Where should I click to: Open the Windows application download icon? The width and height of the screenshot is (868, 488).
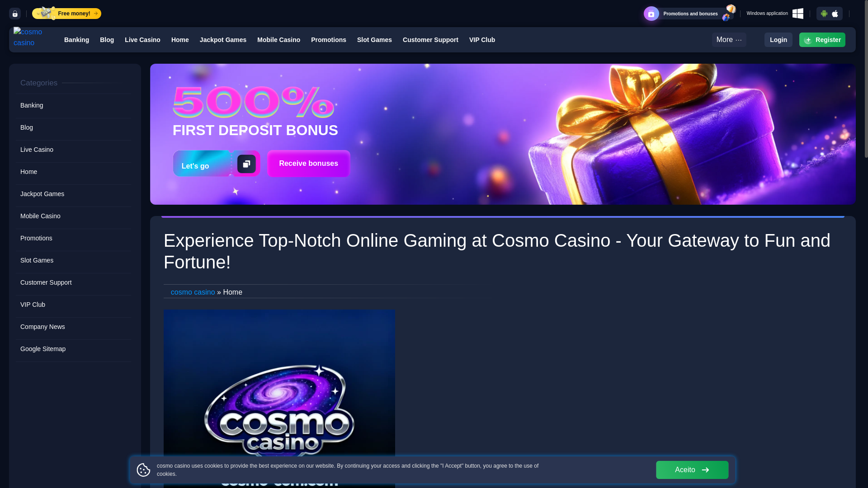[798, 14]
